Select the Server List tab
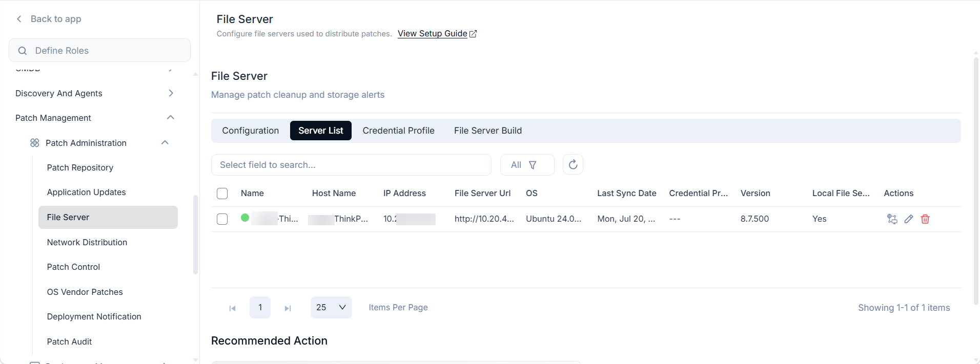980x364 pixels. (x=321, y=131)
